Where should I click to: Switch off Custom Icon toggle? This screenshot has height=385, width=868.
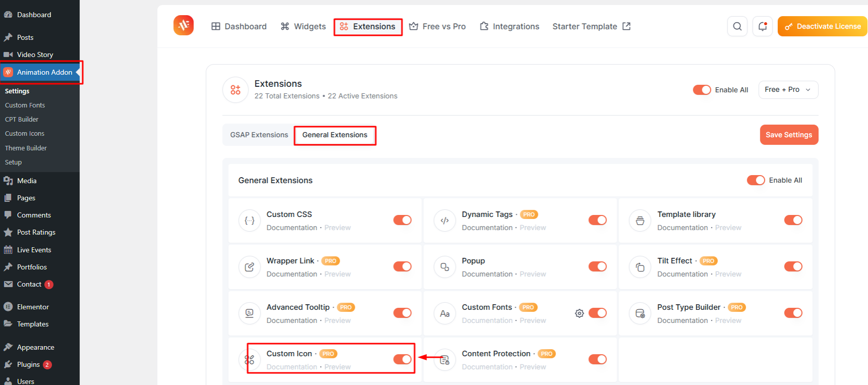coord(402,359)
